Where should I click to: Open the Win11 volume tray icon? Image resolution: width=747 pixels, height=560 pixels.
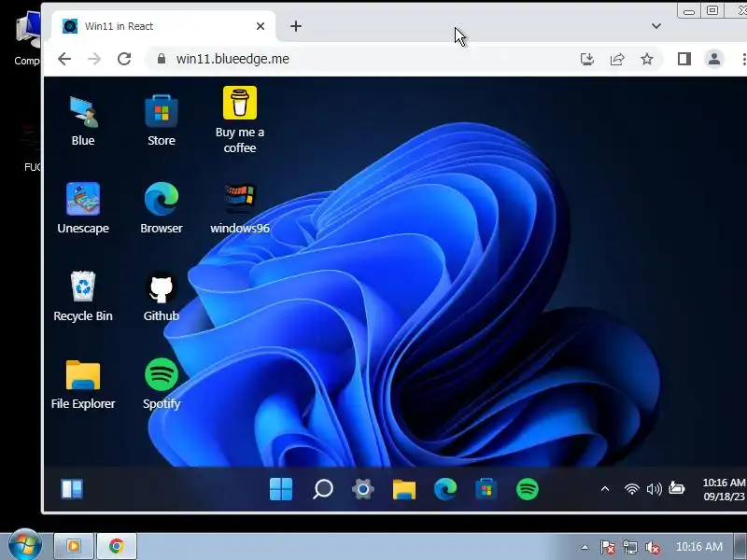655,489
